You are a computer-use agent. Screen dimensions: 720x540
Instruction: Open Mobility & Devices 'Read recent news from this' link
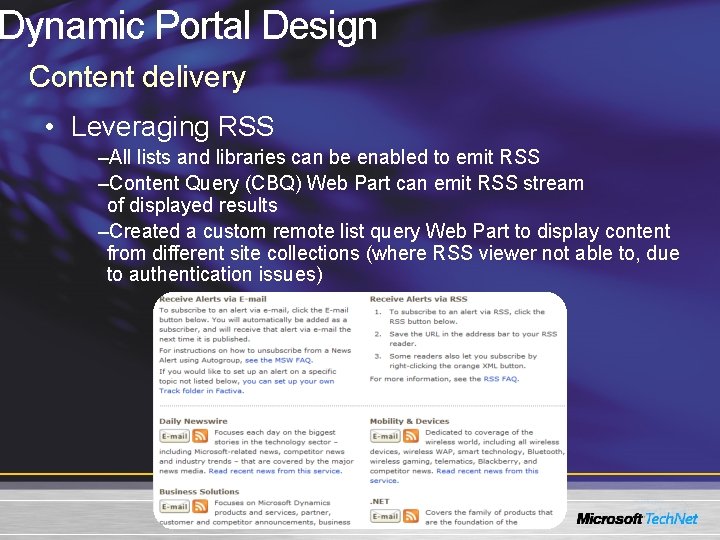pos(487,471)
